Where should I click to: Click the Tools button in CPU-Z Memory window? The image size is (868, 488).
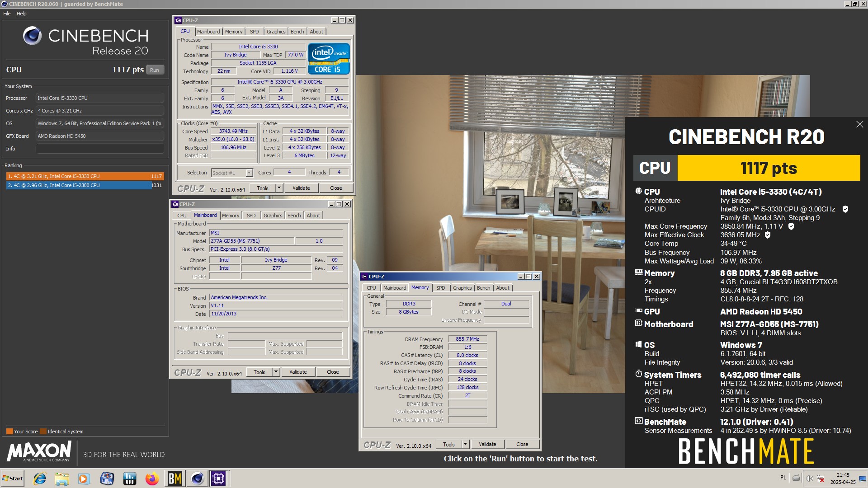[449, 444]
